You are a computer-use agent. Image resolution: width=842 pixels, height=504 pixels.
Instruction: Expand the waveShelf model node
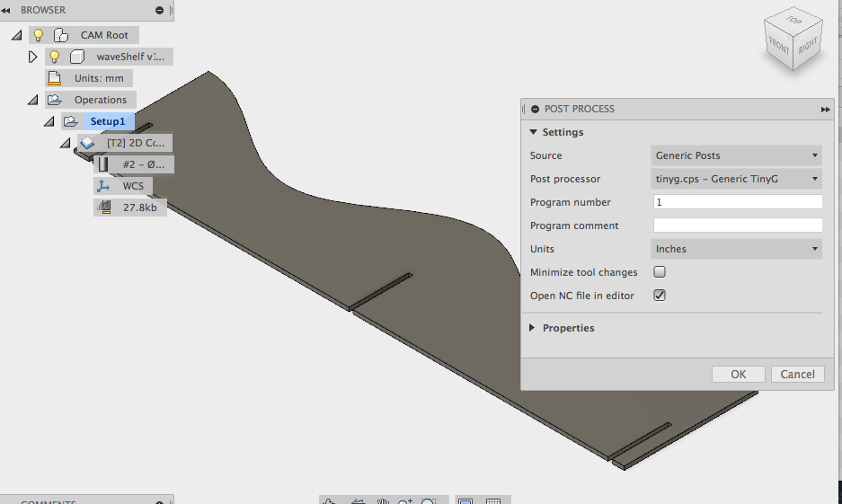[x=32, y=57]
